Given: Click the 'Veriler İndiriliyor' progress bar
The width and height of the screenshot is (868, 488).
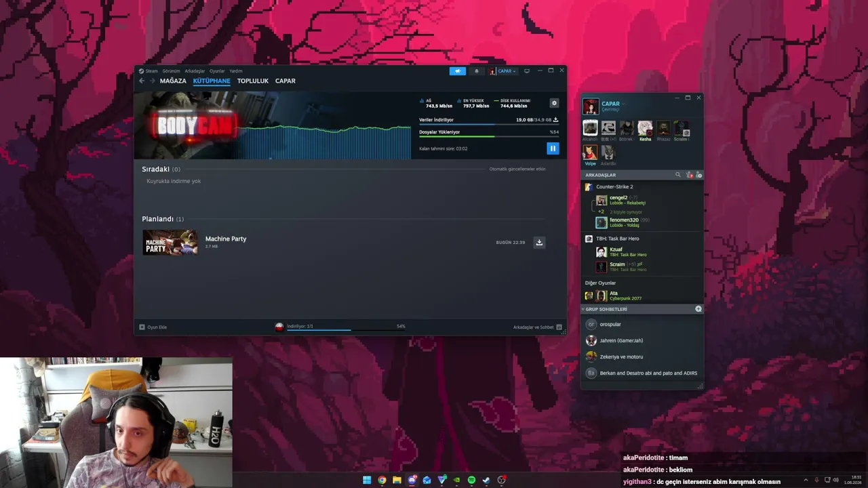Looking at the screenshot, I should pos(489,124).
